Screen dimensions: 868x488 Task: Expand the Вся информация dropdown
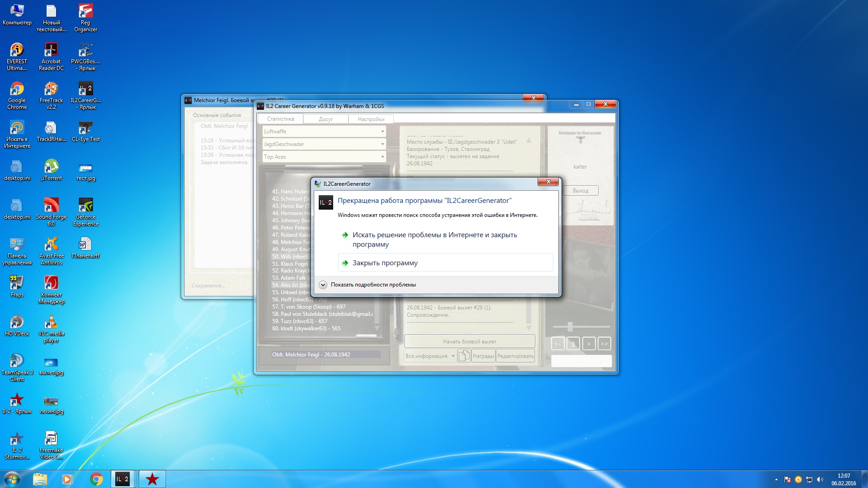453,356
